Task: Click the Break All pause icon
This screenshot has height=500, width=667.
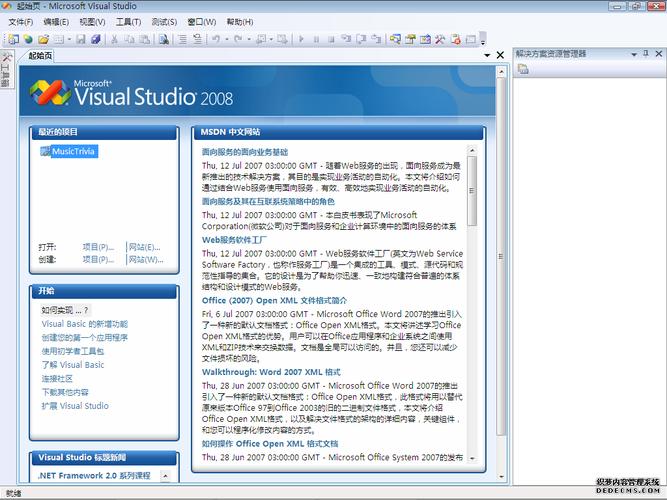Action: click(x=316, y=39)
